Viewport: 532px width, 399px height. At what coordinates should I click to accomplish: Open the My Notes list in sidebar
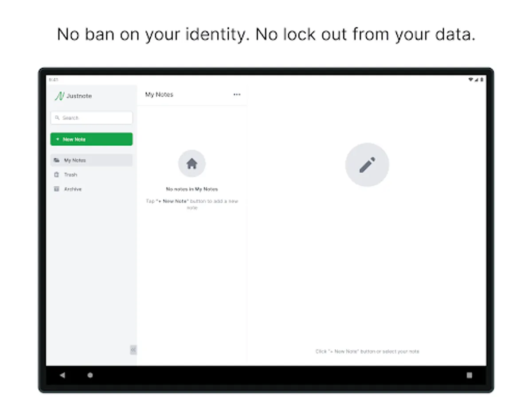click(x=91, y=160)
